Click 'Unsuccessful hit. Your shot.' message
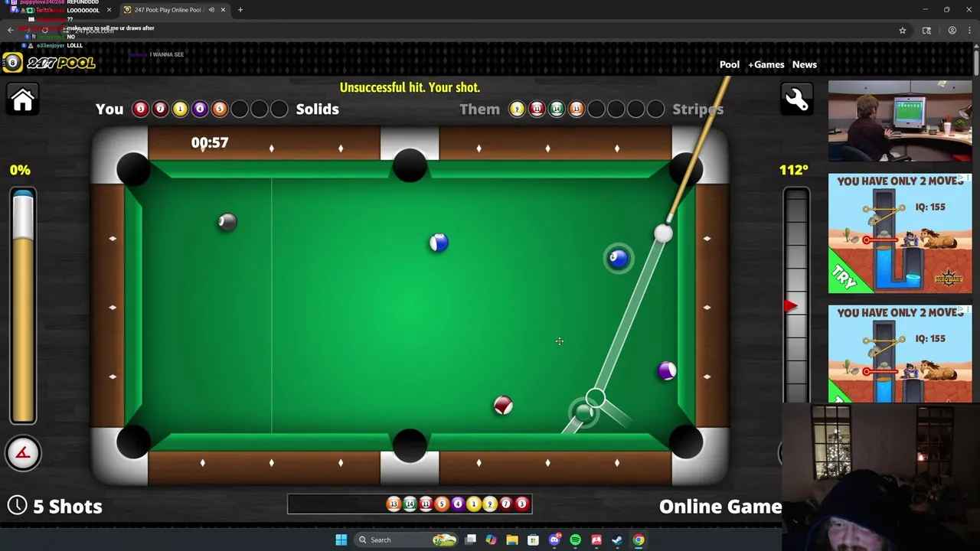Screen dimensions: 980x551 [410, 87]
